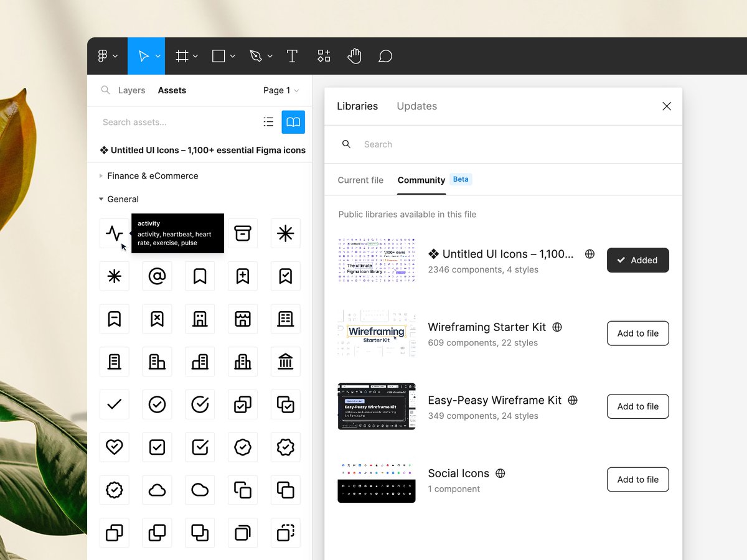Select the Frame tool
The height and width of the screenshot is (560, 747).
click(181, 55)
